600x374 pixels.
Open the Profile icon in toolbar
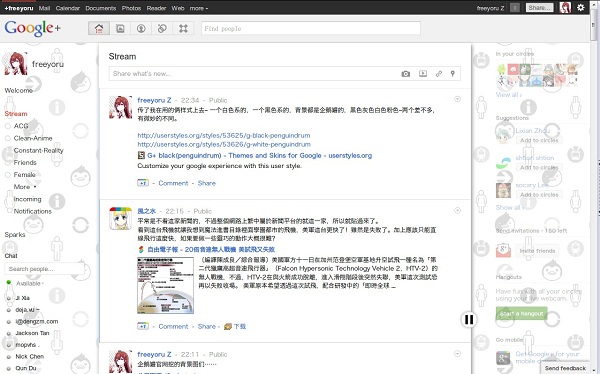[141, 28]
